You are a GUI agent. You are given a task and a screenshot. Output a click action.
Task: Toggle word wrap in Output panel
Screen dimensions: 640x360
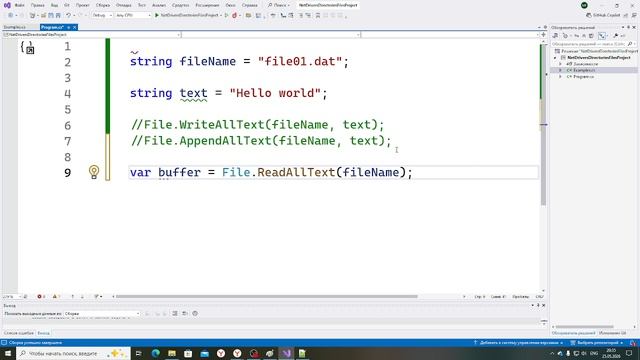(x=185, y=313)
